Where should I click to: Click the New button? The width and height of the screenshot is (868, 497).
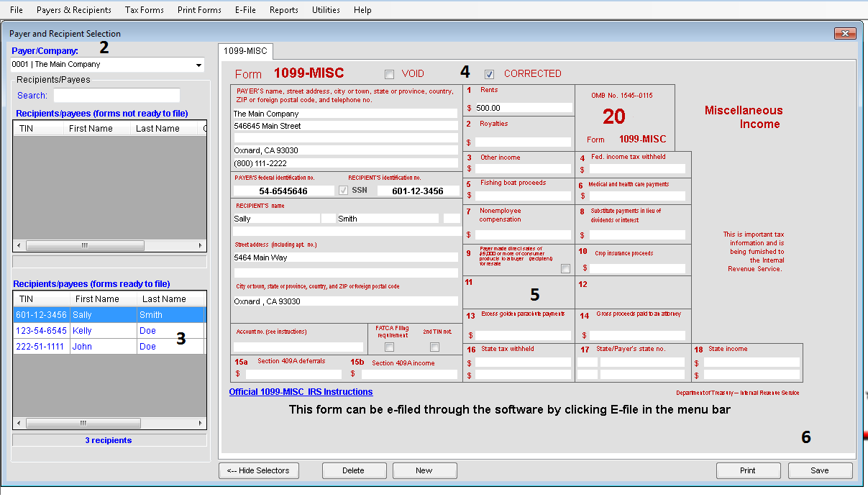(x=424, y=470)
